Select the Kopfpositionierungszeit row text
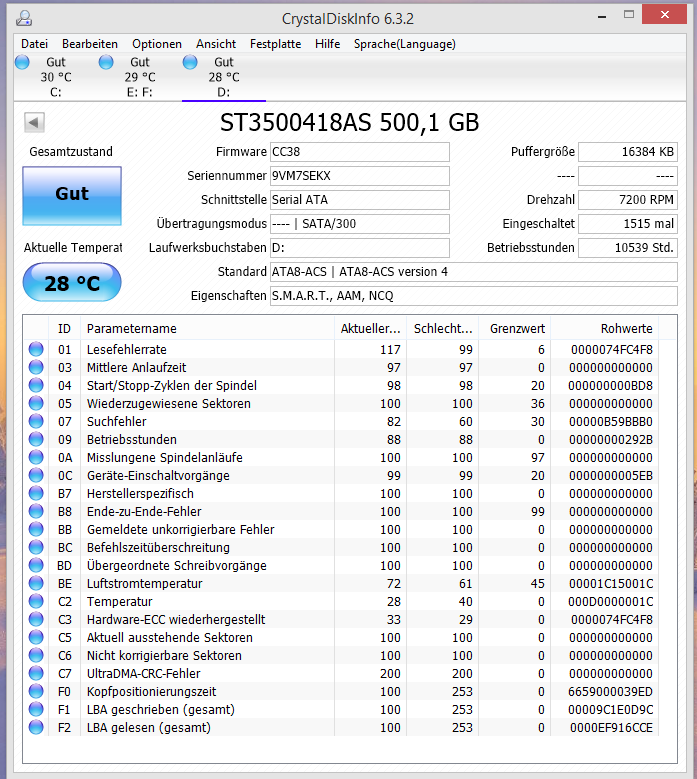 tap(152, 692)
